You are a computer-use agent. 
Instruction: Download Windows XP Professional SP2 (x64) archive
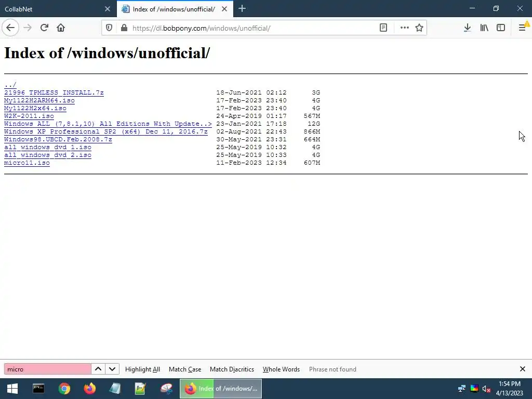106,131
